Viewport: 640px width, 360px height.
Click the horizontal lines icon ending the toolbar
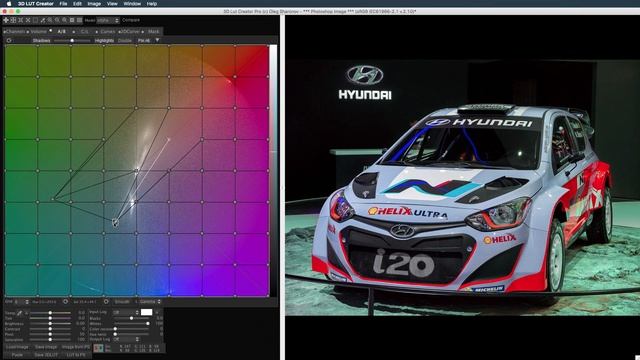point(79,20)
